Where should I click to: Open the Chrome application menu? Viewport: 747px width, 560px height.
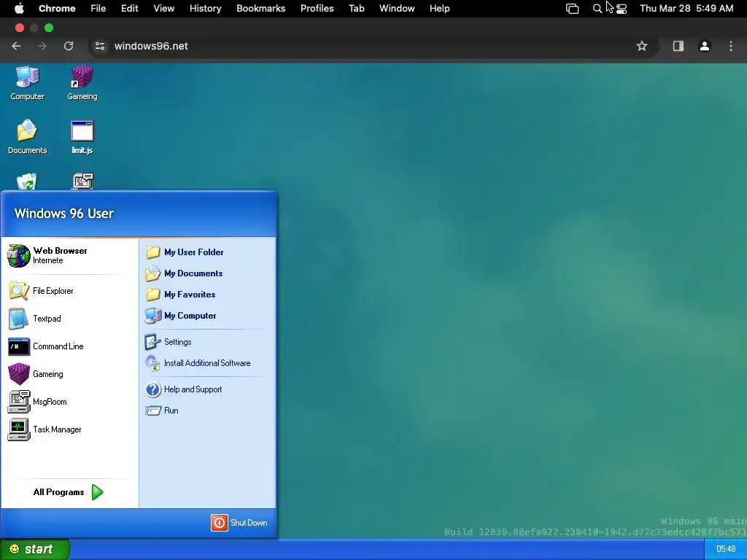[57, 9]
